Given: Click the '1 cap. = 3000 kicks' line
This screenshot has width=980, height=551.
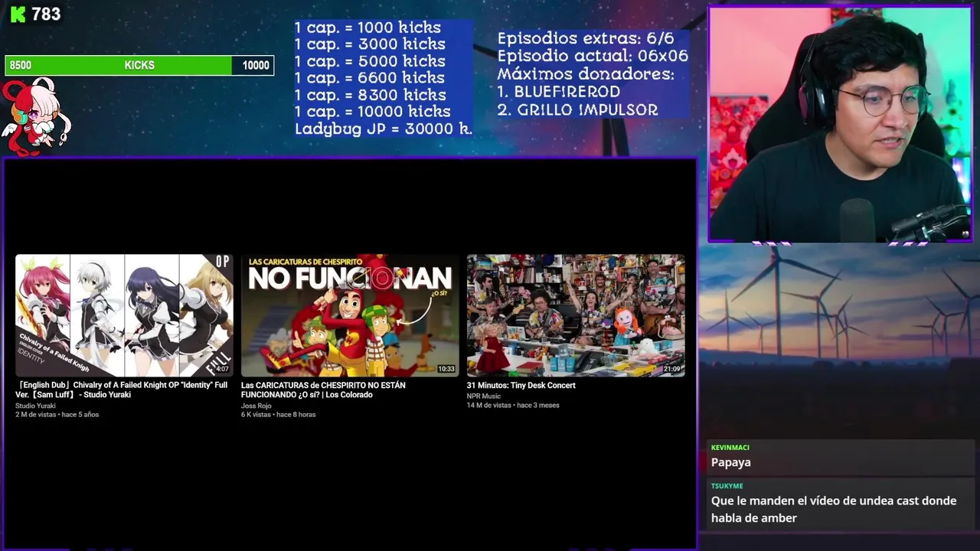Looking at the screenshot, I should [370, 44].
